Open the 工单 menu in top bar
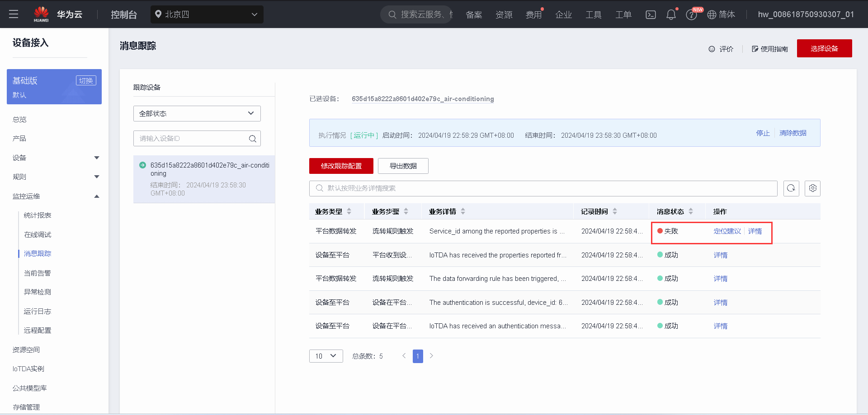This screenshot has height=415, width=868. click(x=623, y=14)
